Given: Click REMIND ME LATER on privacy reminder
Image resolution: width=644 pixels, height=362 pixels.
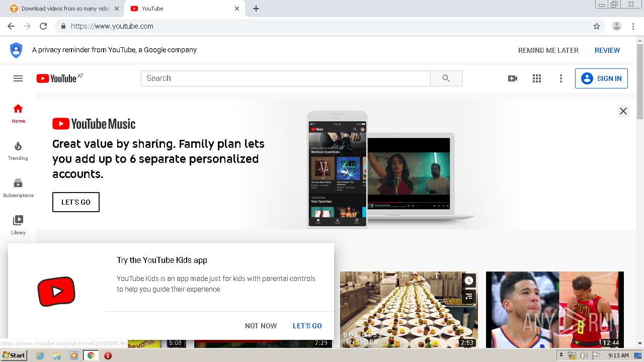Looking at the screenshot, I should [548, 50].
